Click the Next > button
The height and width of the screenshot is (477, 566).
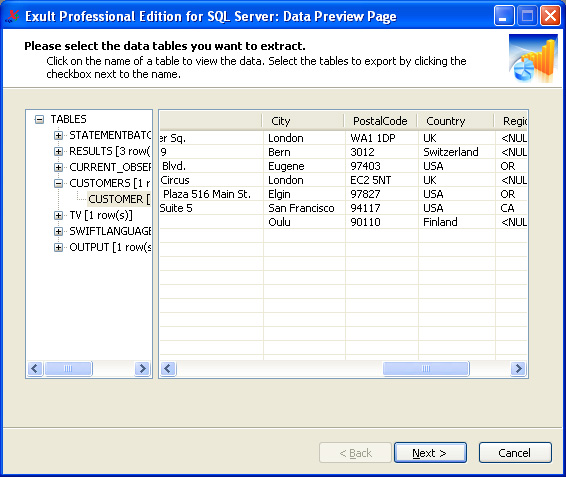pos(430,453)
